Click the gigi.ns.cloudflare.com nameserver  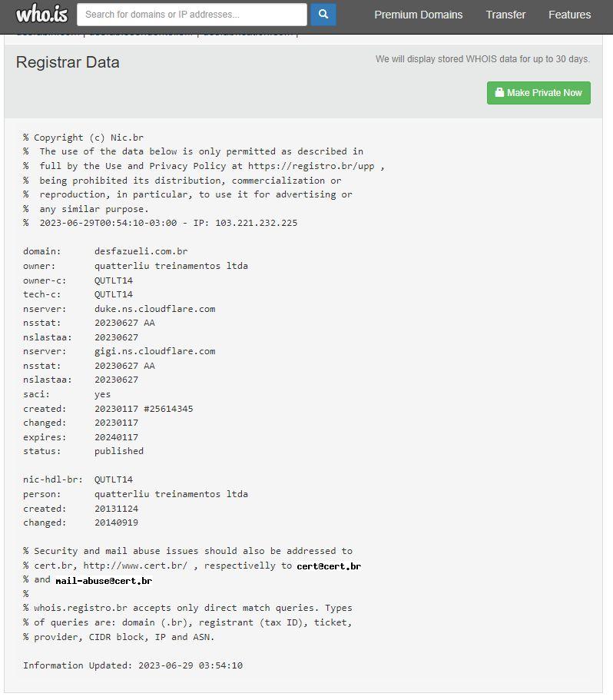coord(155,351)
